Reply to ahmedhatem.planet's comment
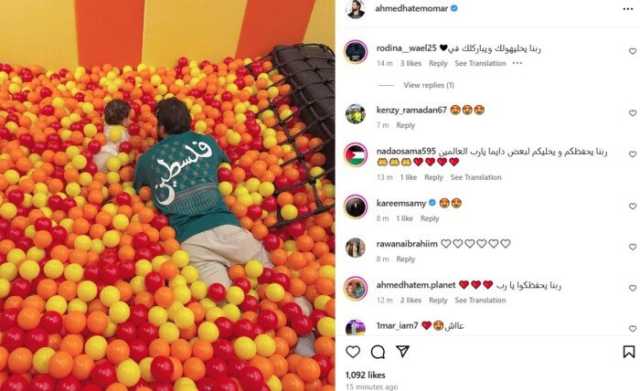Screen dimensions: 640x391 438,300
